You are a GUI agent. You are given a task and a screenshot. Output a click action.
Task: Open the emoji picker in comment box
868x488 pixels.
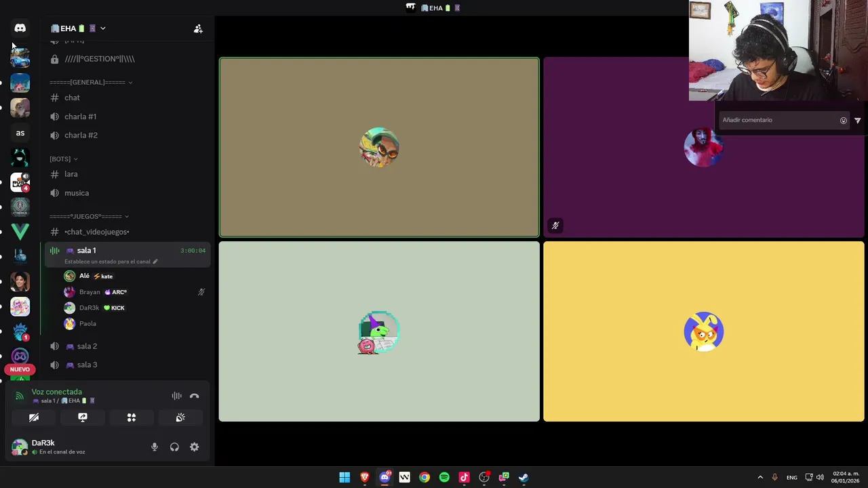[844, 121]
